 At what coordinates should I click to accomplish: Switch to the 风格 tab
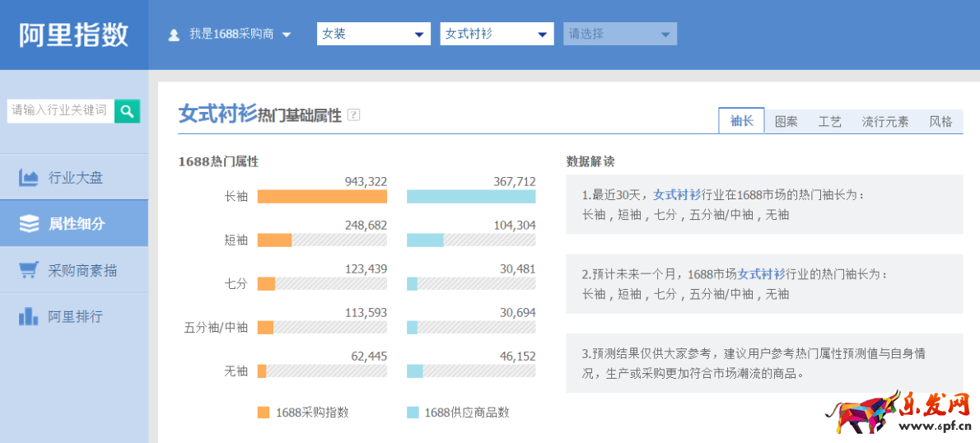(940, 121)
